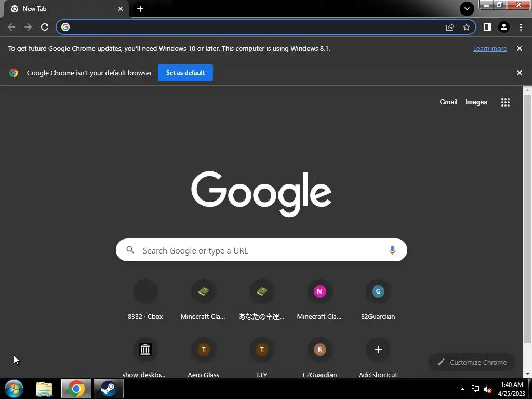The image size is (532, 399).
Task: Click the Set as default button
Action: tap(185, 73)
